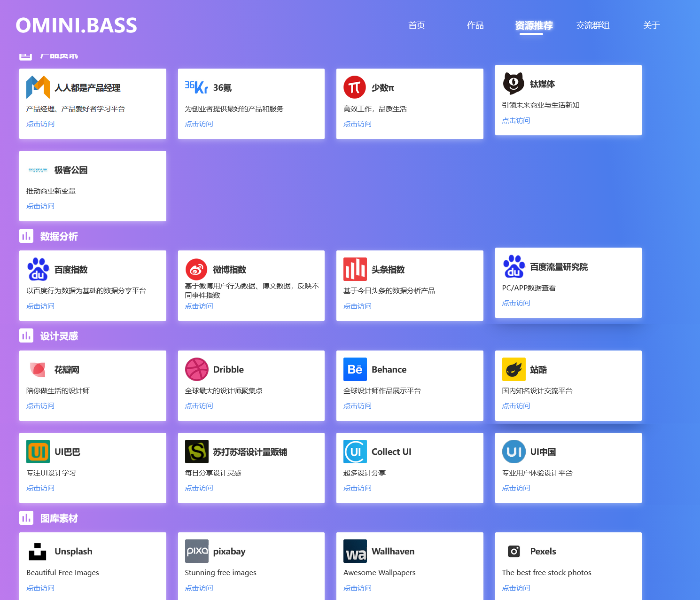Image resolution: width=700 pixels, height=600 pixels.
Task: Click 点击访问 under 百度指数
Action: click(40, 306)
